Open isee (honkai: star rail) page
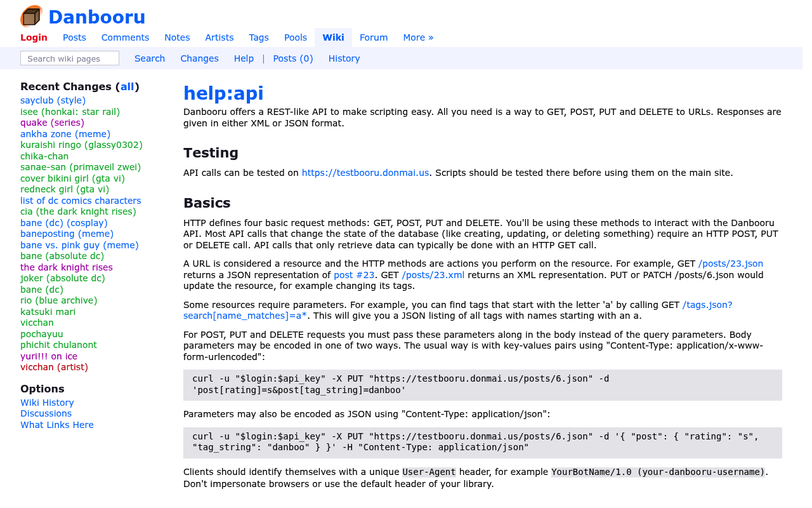This screenshot has width=812, height=508. pos(70,112)
